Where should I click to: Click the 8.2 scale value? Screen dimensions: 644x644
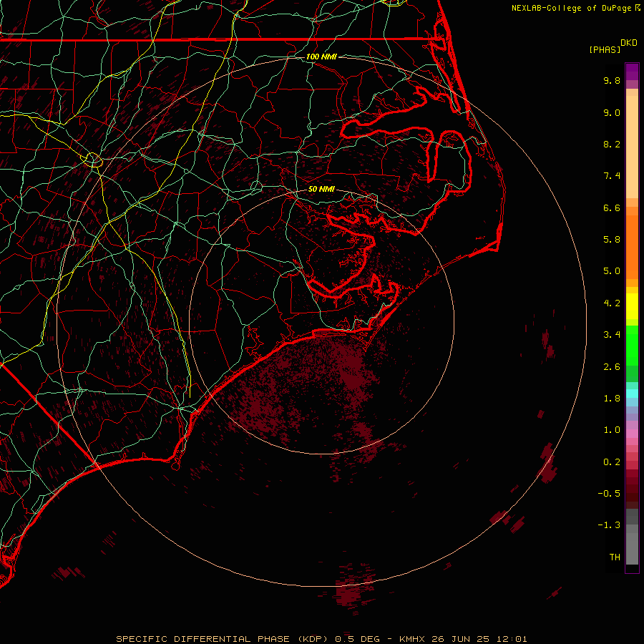pos(612,144)
